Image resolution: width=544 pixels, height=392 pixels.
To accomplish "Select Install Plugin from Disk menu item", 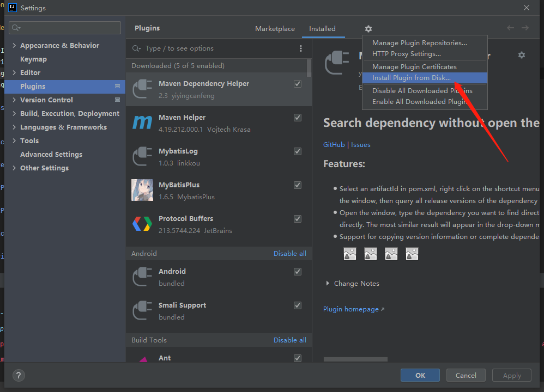I will (x=411, y=78).
